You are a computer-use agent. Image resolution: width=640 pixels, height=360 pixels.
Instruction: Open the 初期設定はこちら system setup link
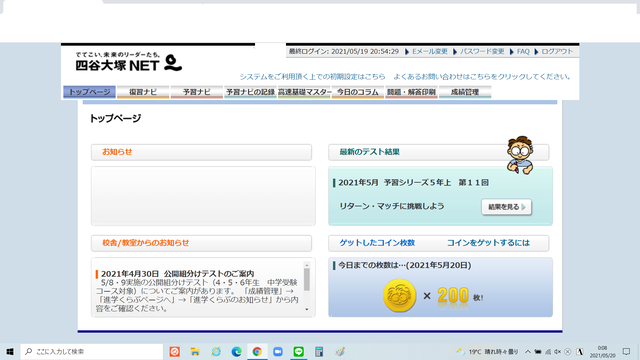click(x=312, y=77)
